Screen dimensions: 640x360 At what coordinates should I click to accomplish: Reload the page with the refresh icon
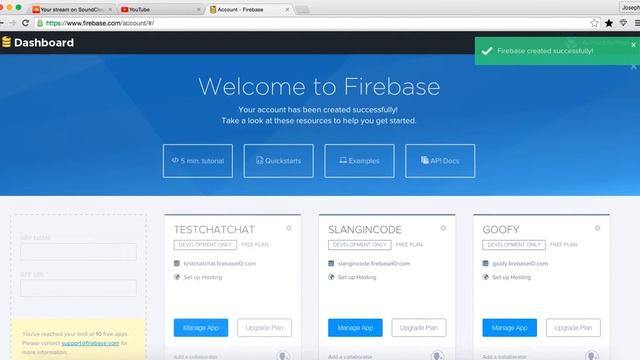pos(26,23)
